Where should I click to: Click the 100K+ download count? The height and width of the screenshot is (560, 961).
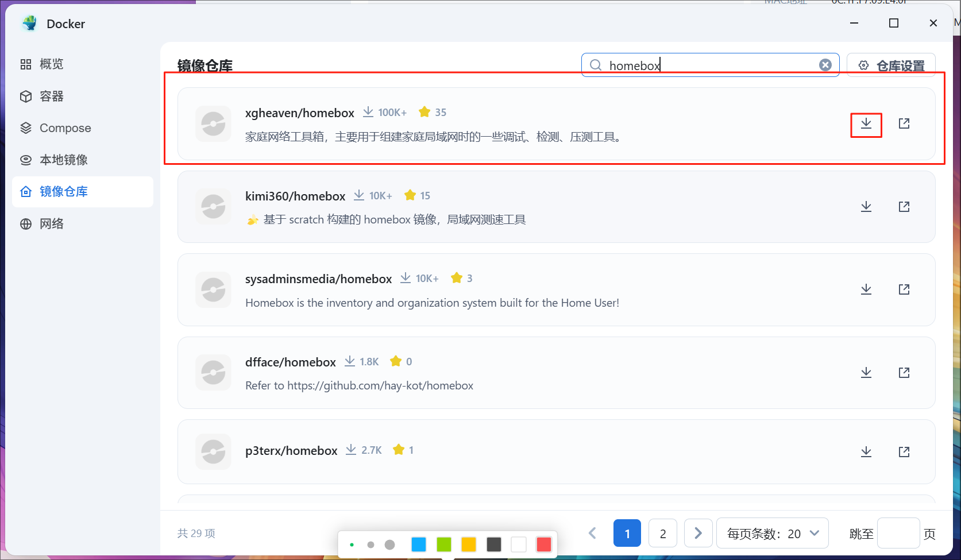click(x=392, y=113)
